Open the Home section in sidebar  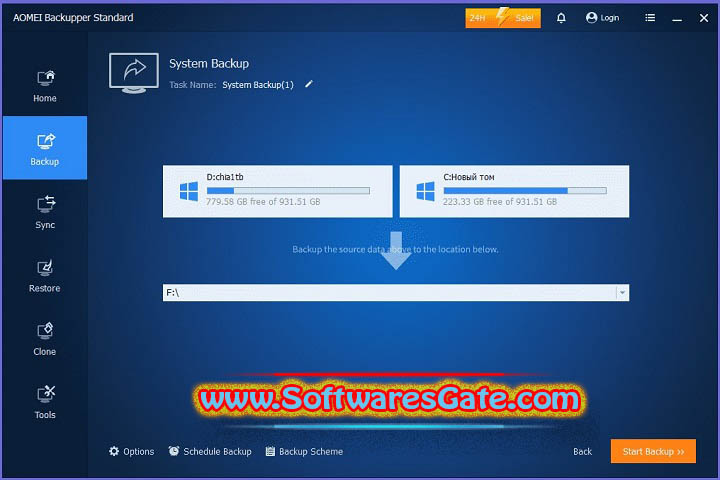[x=45, y=85]
